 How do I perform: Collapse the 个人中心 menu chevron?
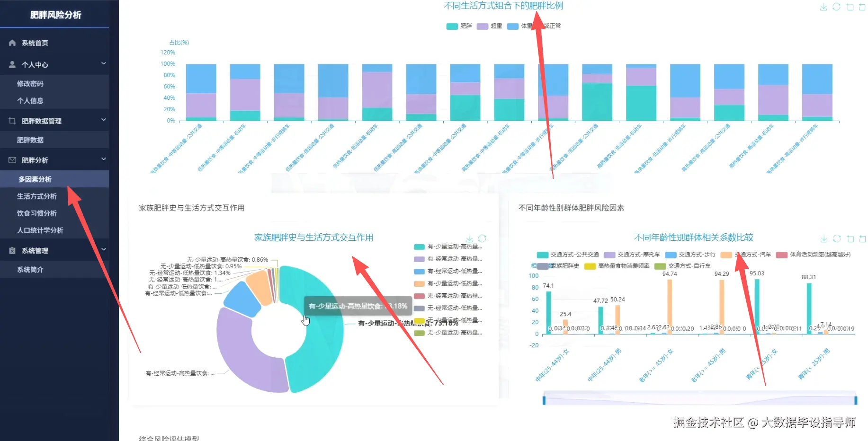(103, 64)
